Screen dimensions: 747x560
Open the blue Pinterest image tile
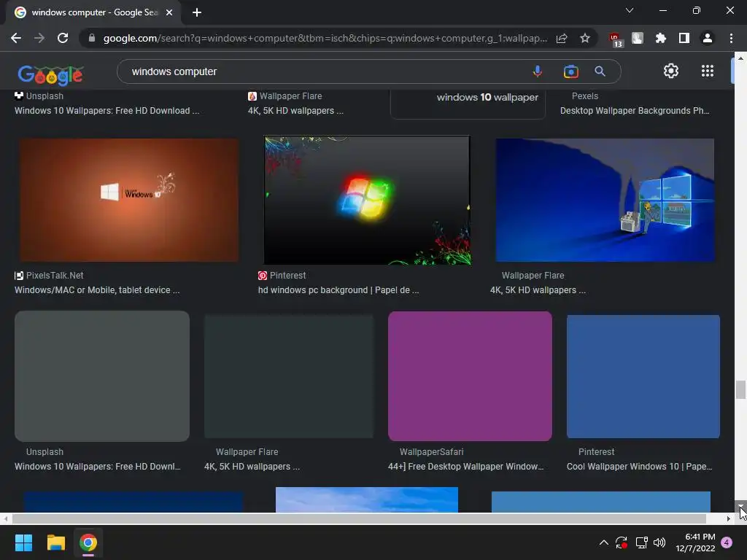pyautogui.click(x=643, y=376)
